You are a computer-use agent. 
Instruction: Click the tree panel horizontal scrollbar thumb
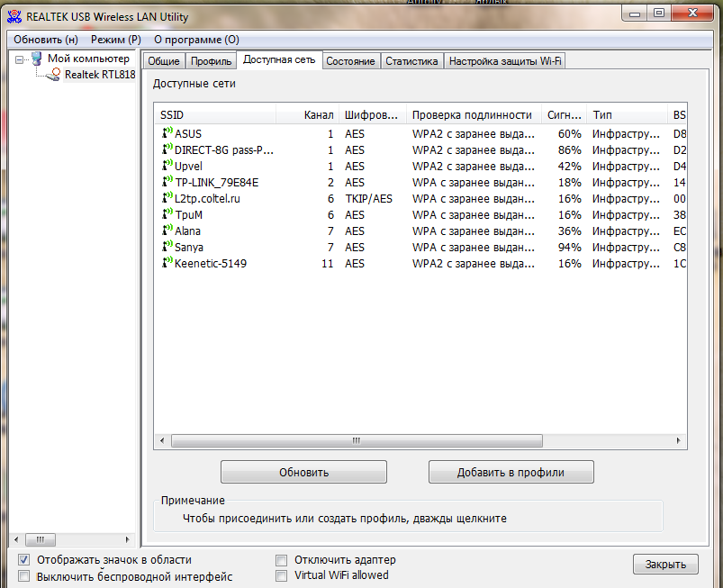[x=41, y=539]
